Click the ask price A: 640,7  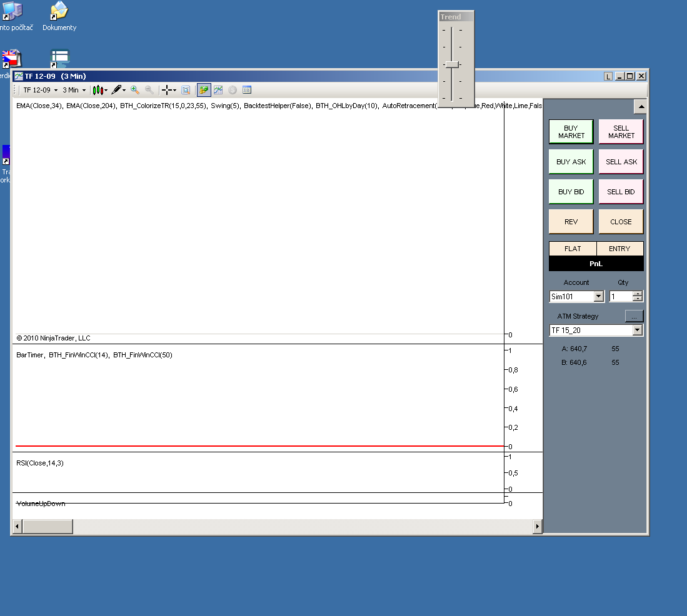pyautogui.click(x=574, y=349)
